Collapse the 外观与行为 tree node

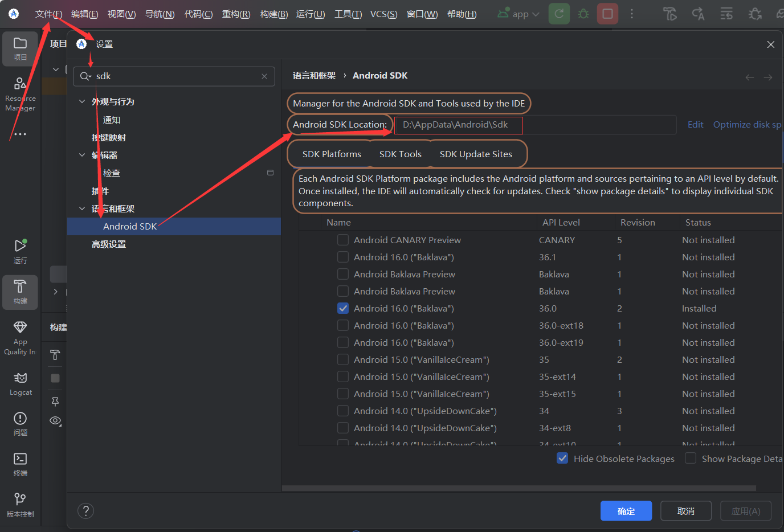82,102
